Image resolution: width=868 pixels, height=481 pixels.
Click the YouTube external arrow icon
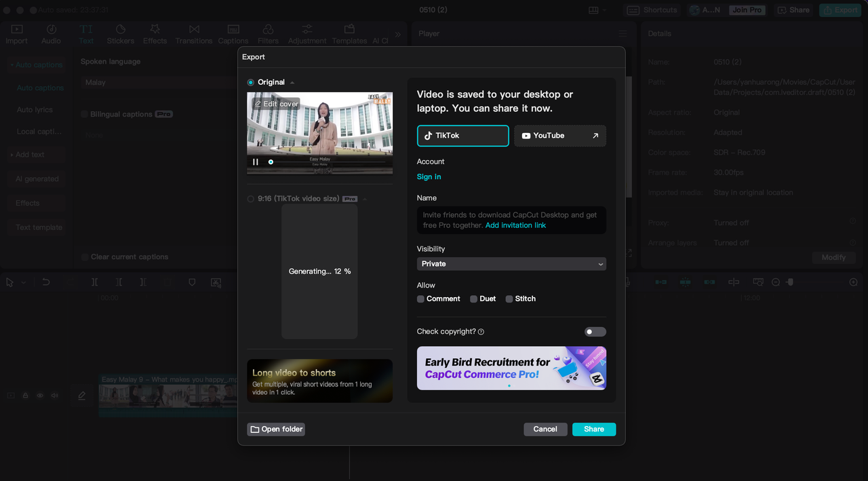pyautogui.click(x=595, y=136)
